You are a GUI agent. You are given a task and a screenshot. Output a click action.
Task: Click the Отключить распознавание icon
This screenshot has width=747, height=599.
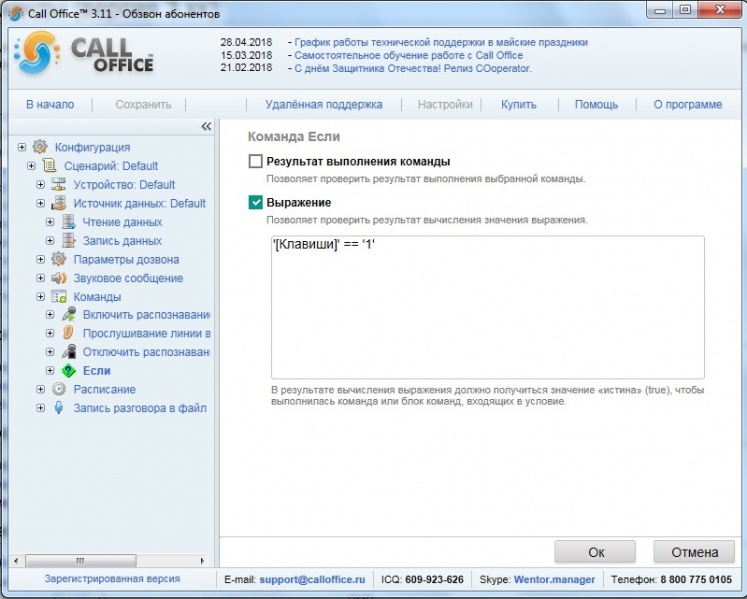69,352
